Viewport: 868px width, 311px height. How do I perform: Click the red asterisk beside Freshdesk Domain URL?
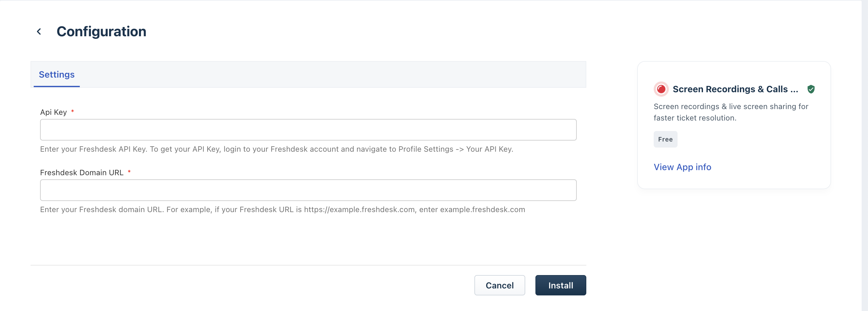[x=129, y=172]
